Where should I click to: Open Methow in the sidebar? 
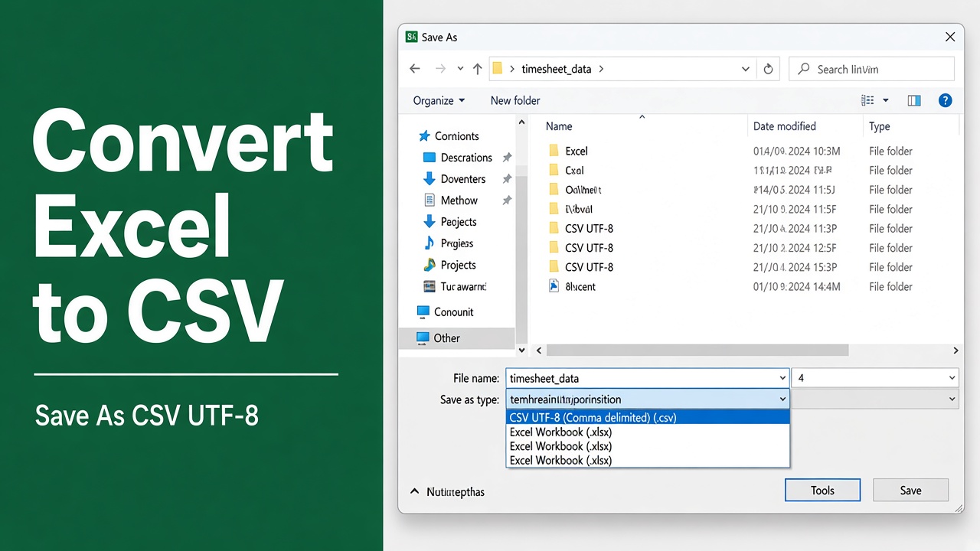pyautogui.click(x=451, y=201)
